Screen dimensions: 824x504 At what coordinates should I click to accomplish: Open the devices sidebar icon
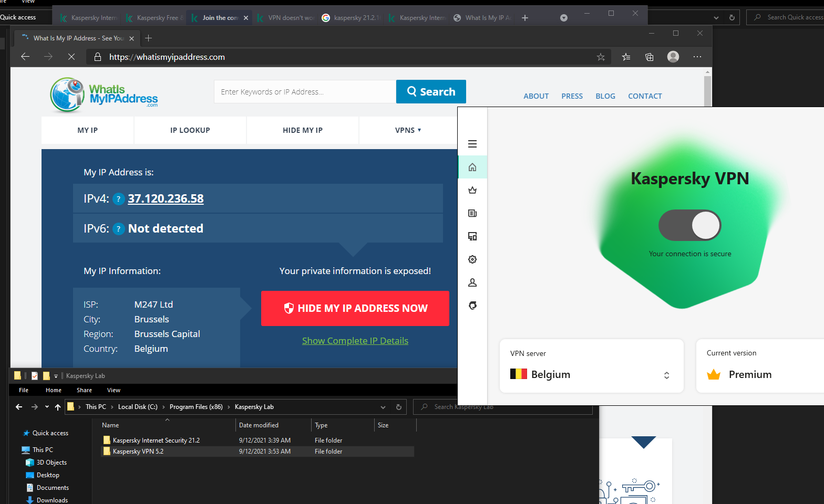[x=472, y=236]
